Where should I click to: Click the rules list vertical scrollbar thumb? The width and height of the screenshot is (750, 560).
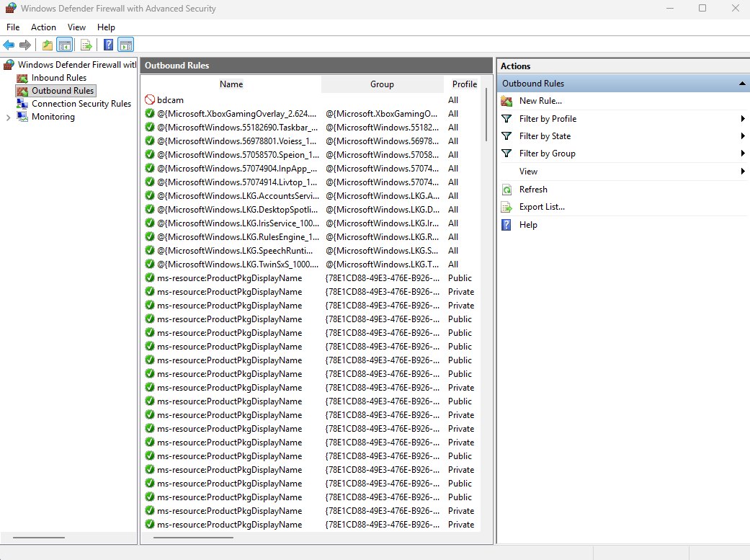click(486, 114)
